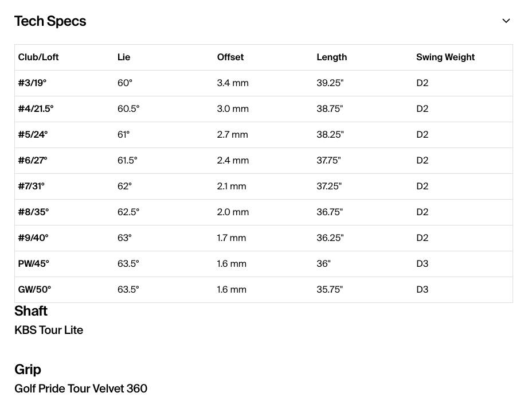The width and height of the screenshot is (532, 416).
Task: Click the KBS Tour Lite shaft text
Action: (49, 330)
